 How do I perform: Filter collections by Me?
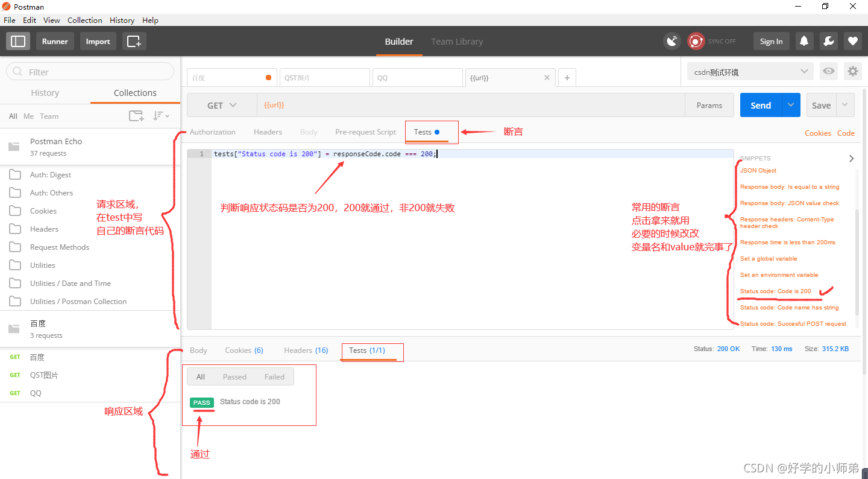28,116
